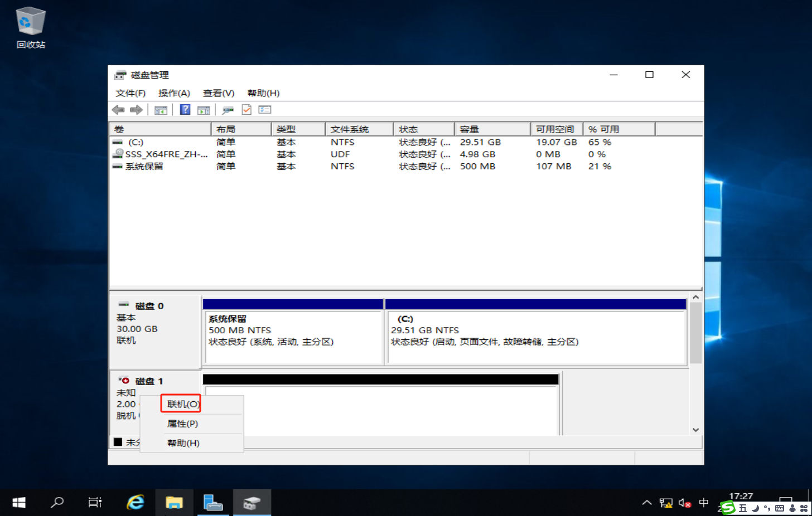Image resolution: width=812 pixels, height=516 pixels.
Task: Click the muted volume tray icon
Action: click(x=685, y=503)
